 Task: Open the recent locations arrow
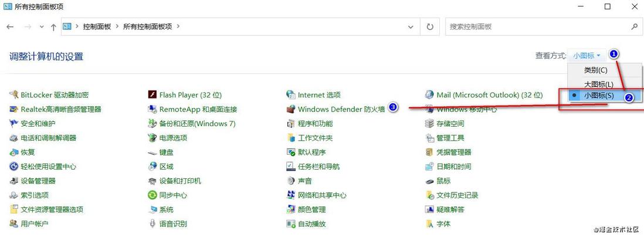[42, 27]
